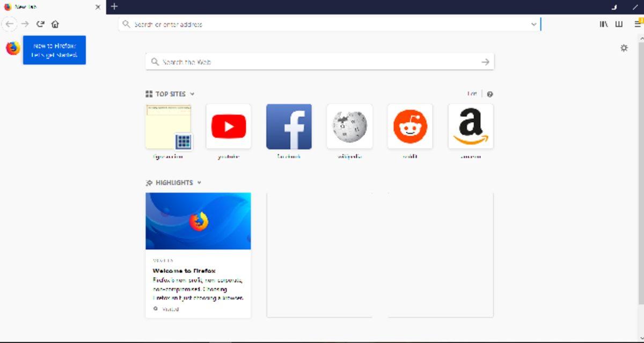Collapse the Top Sites section chevron

coord(193,93)
